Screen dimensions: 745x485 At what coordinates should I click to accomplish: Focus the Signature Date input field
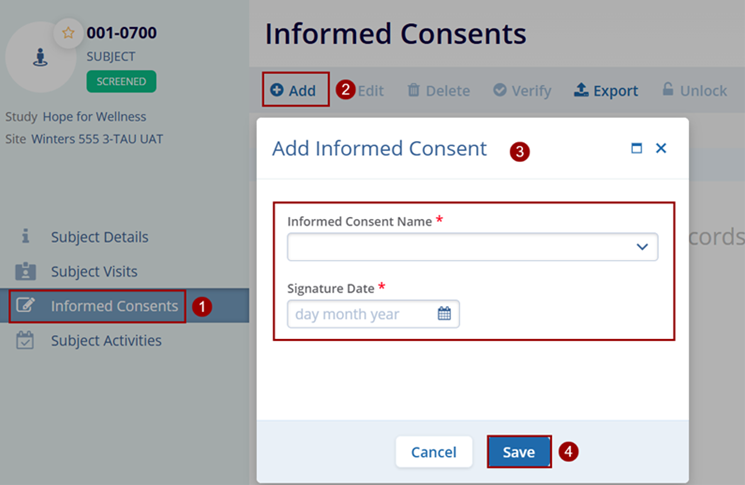click(x=360, y=314)
